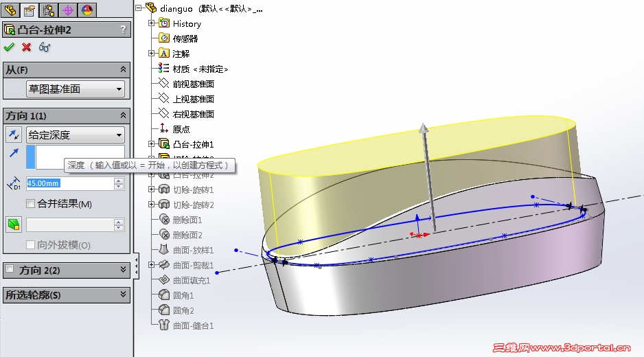Click the reverse direction button
The height and width of the screenshot is (357, 644).
[14, 135]
